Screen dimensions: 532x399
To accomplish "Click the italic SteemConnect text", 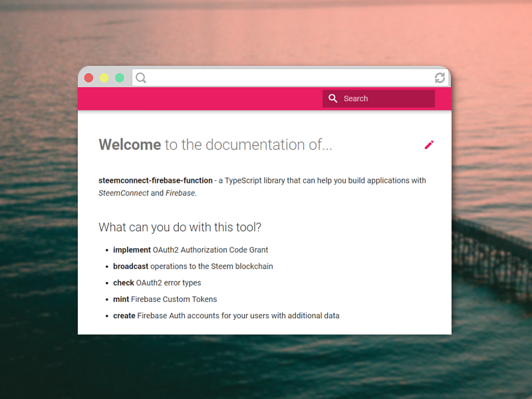I will pos(124,193).
